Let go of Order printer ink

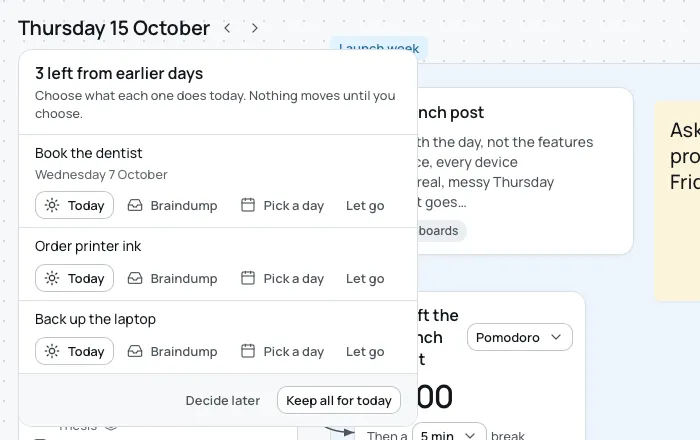(365, 278)
